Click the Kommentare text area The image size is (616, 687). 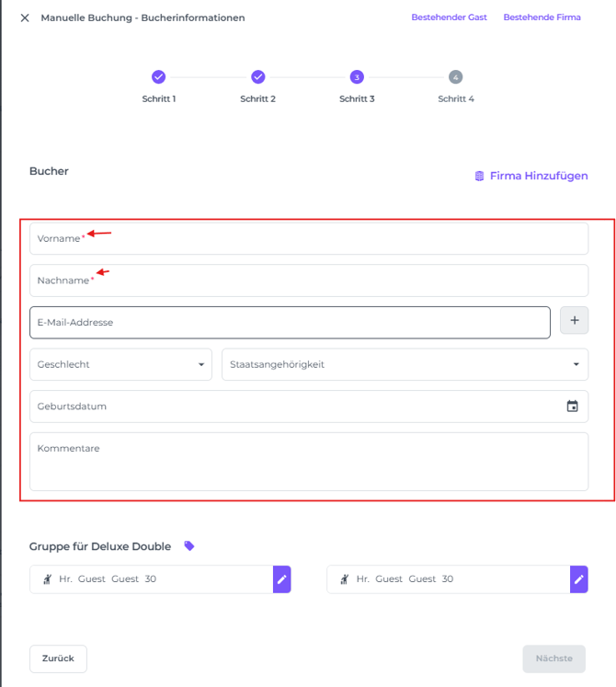[309, 462]
